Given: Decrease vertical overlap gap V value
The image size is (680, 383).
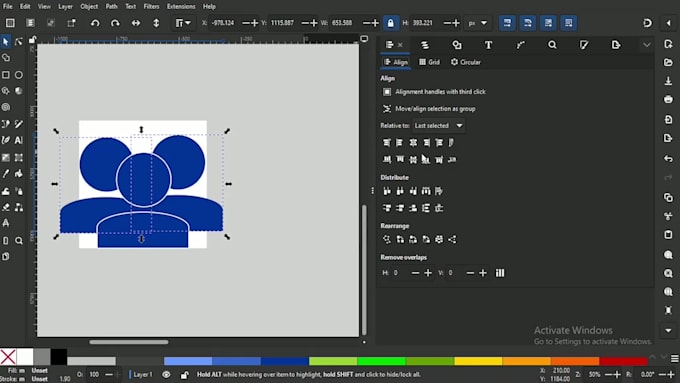Looking at the screenshot, I should coord(470,273).
